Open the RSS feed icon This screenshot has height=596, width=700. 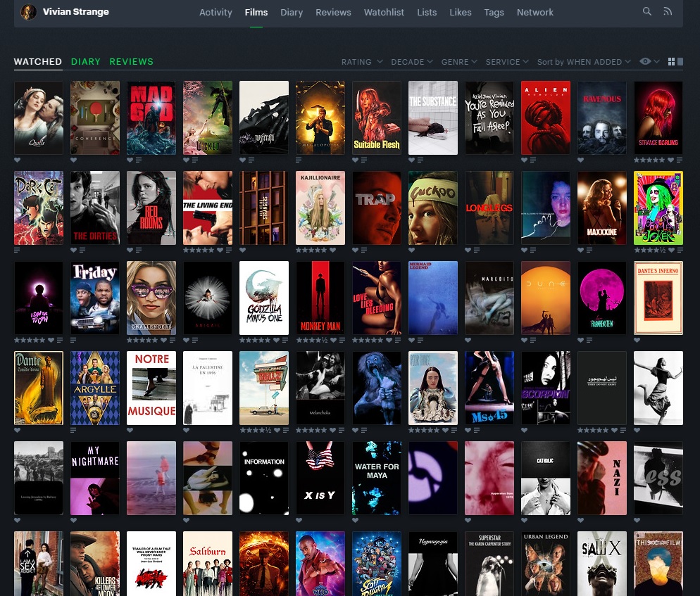(x=668, y=11)
